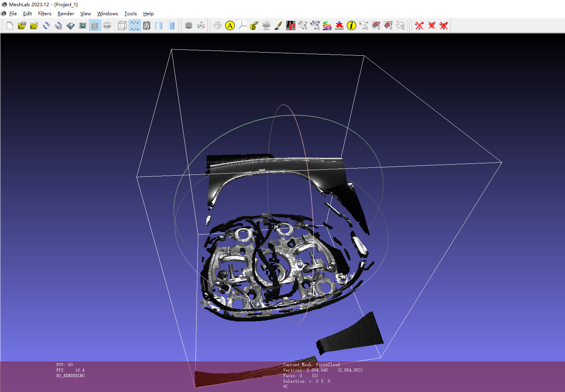Open the Help menu
Image resolution: width=565 pixels, height=392 pixels.
point(148,13)
